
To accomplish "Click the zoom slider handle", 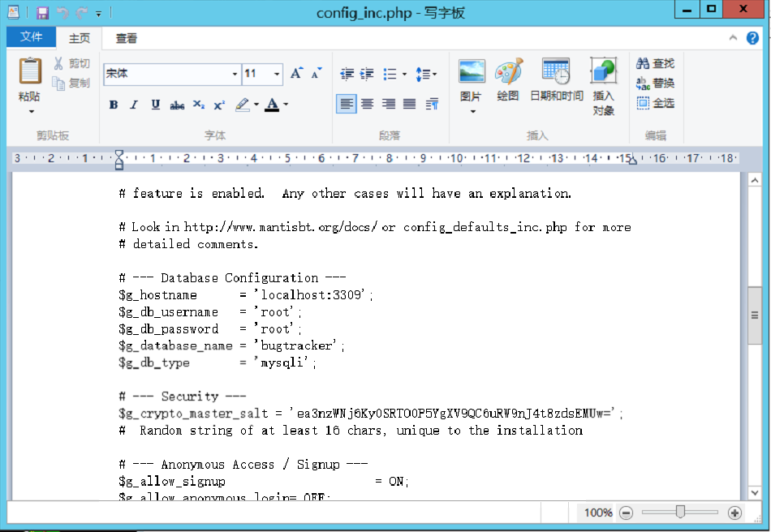I will tap(680, 513).
